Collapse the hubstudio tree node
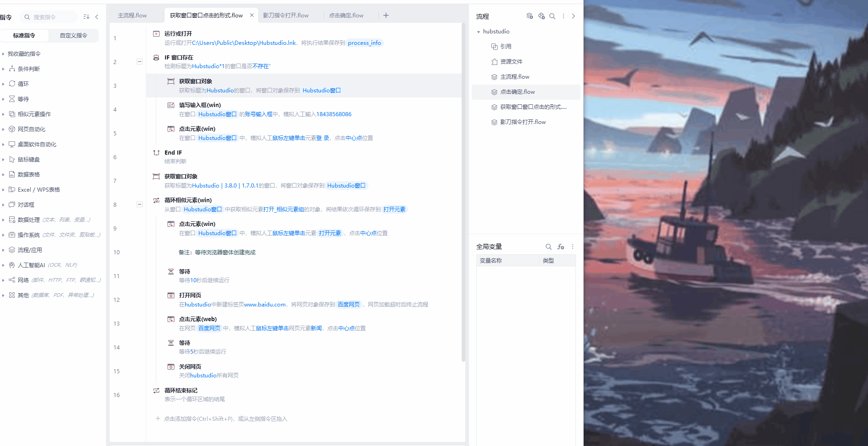This screenshot has height=446, width=868. pos(479,32)
